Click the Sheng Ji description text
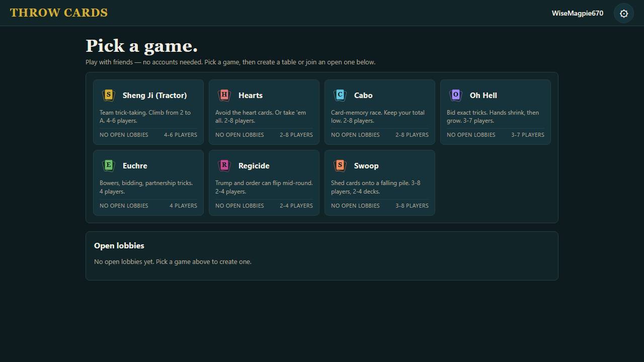Image resolution: width=644 pixels, height=362 pixels. pyautogui.click(x=145, y=117)
